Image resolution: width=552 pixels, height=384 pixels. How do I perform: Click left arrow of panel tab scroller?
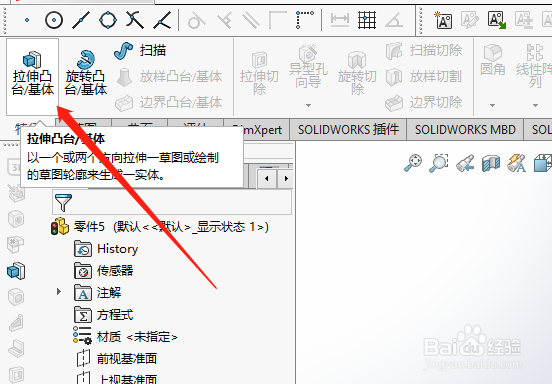tap(266, 178)
